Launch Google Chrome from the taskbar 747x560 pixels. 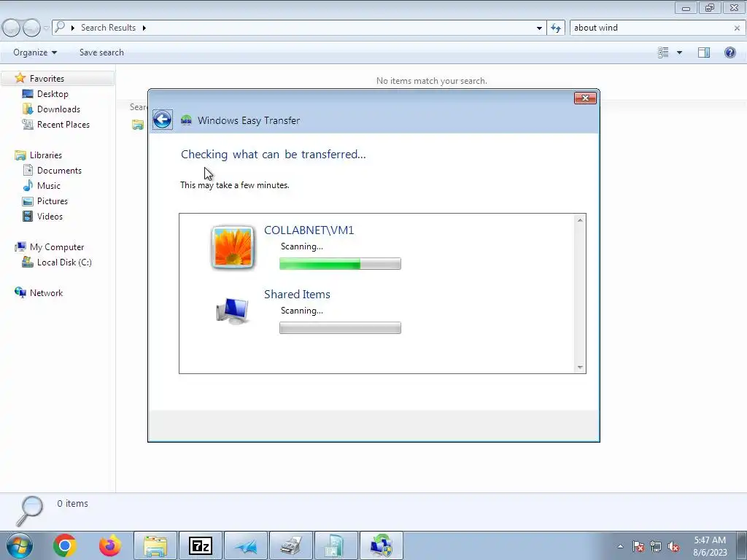click(65, 545)
